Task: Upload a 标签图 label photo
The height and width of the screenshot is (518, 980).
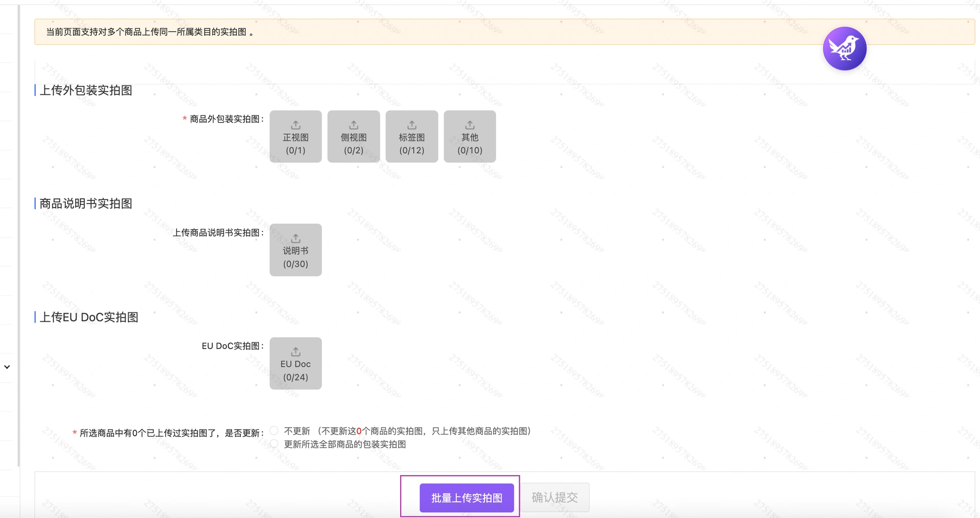Action: (412, 136)
